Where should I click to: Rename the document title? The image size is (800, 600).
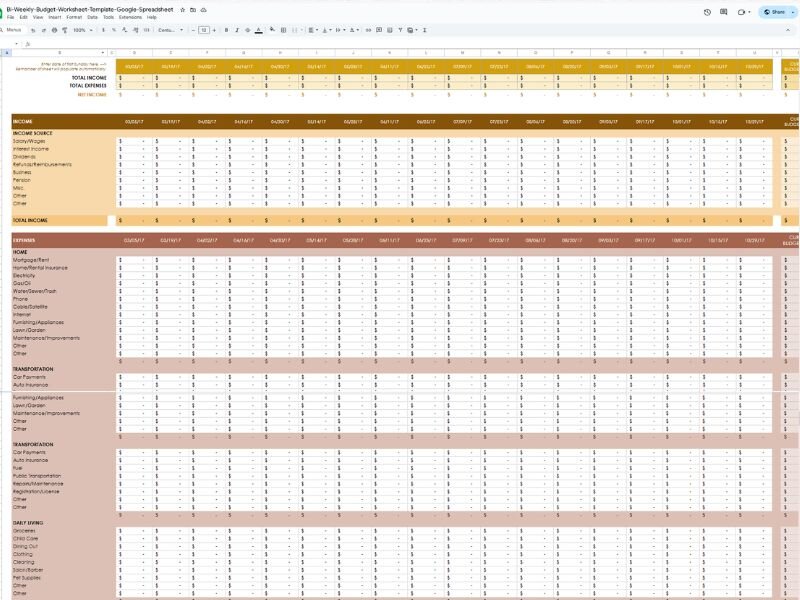pyautogui.click(x=90, y=9)
